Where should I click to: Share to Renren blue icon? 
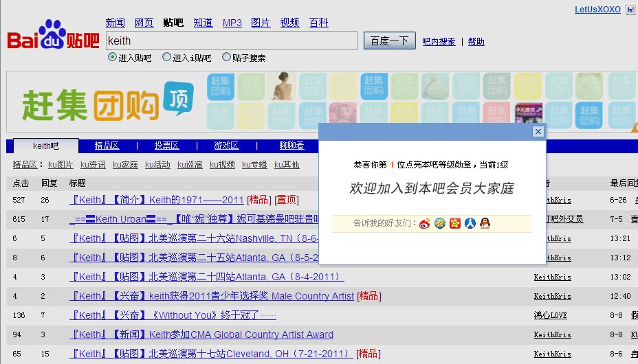[x=470, y=223]
